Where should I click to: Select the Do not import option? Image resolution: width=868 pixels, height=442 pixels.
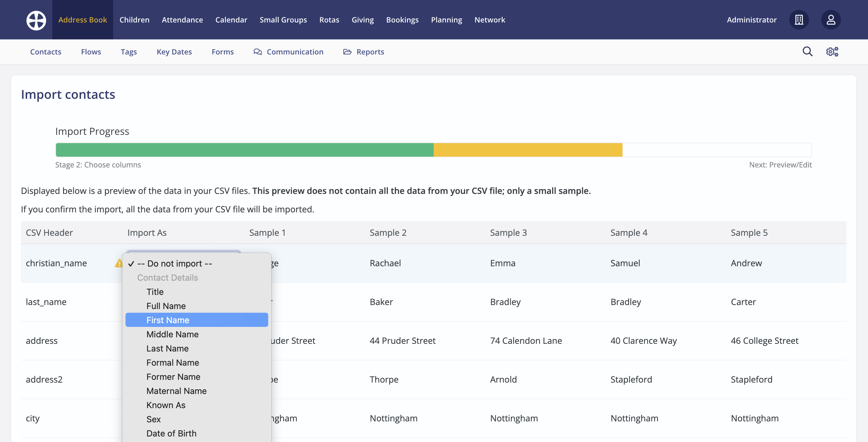[x=174, y=263]
